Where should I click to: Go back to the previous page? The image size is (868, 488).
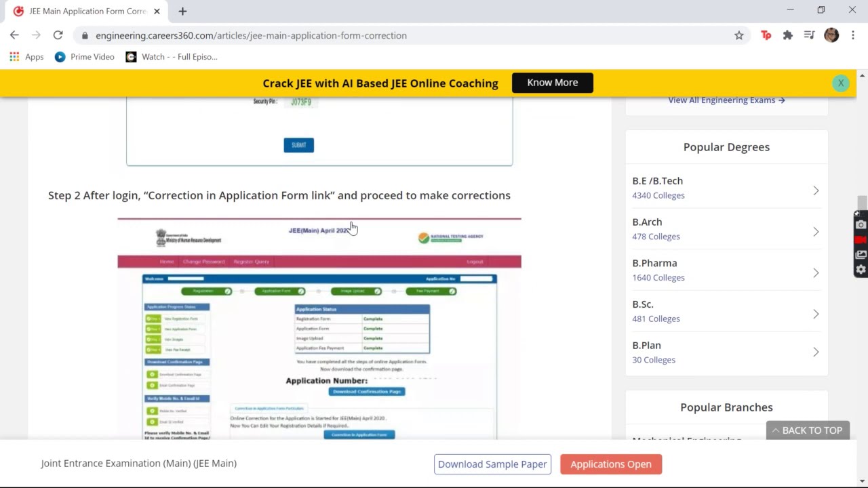pos(14,35)
